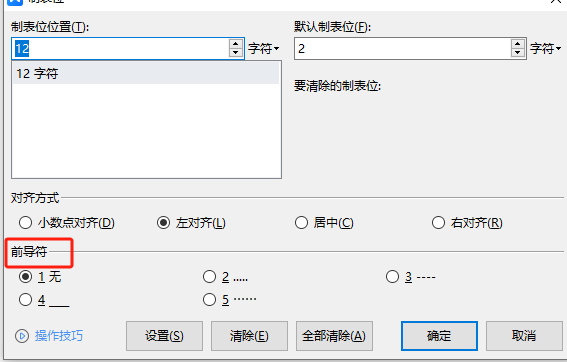567x362 pixels.
Task: Select 居中 alignment radio button
Action: coord(301,223)
